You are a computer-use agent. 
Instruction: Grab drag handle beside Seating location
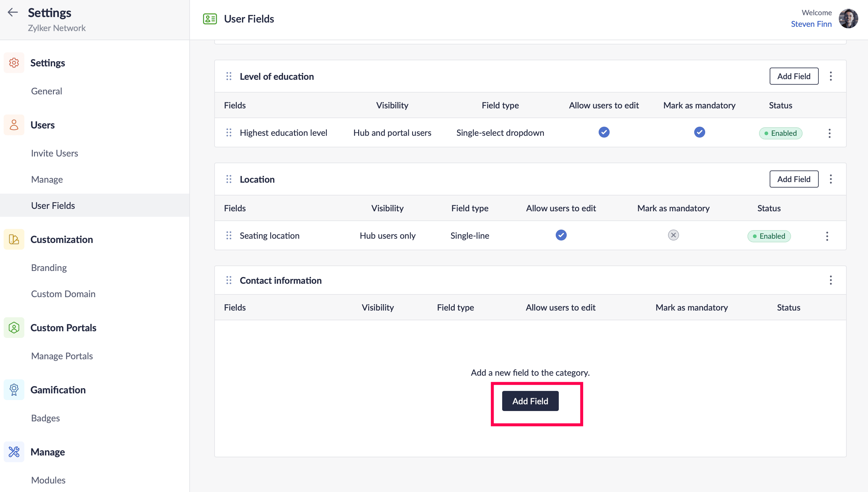229,236
